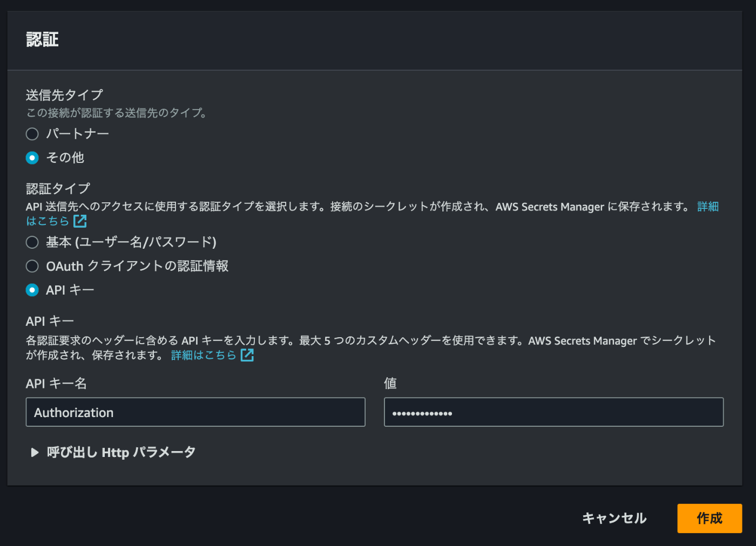The height and width of the screenshot is (546, 756).
Task: Focus the masked 値 input field
Action: (553, 412)
